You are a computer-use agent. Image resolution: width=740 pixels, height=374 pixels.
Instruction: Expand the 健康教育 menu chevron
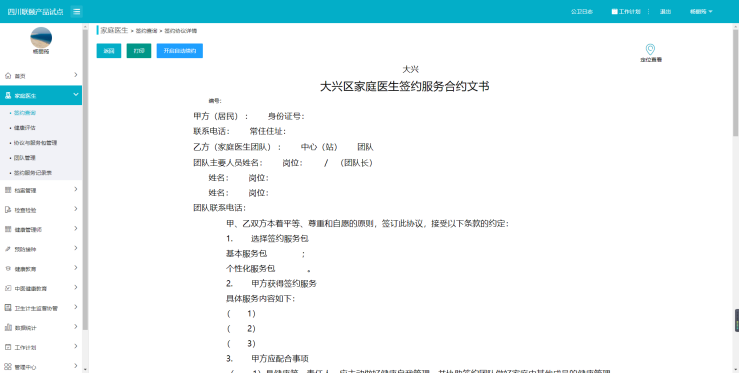pyautogui.click(x=76, y=268)
